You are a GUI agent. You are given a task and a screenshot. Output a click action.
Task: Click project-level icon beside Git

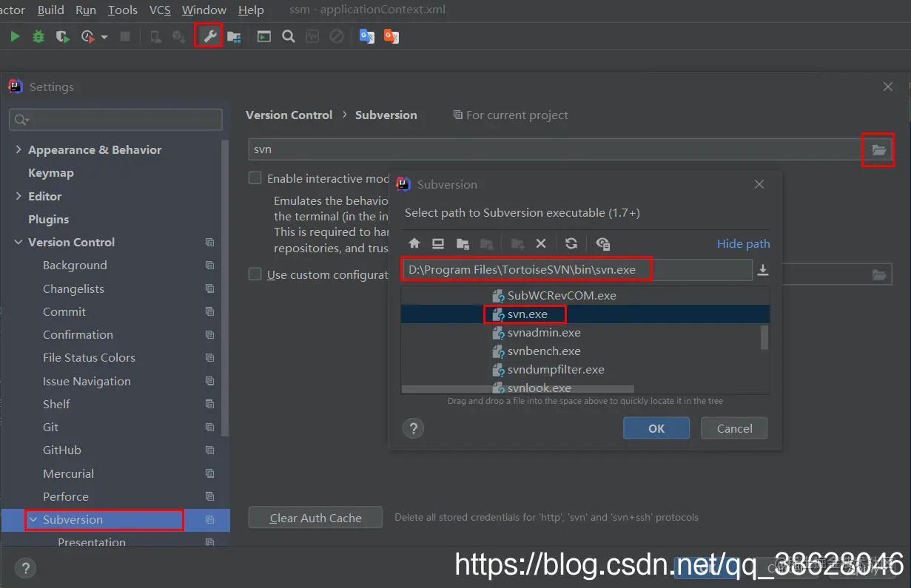[x=210, y=428]
